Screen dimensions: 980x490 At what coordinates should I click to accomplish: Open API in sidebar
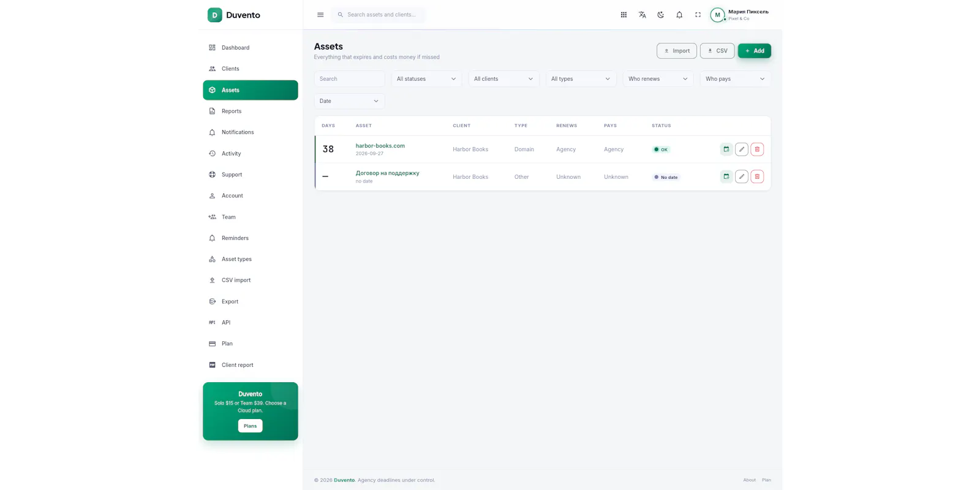[251, 323]
